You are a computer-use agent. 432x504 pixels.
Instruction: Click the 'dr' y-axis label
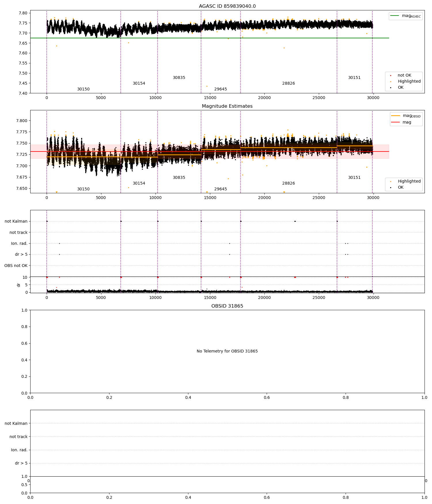coord(19,285)
